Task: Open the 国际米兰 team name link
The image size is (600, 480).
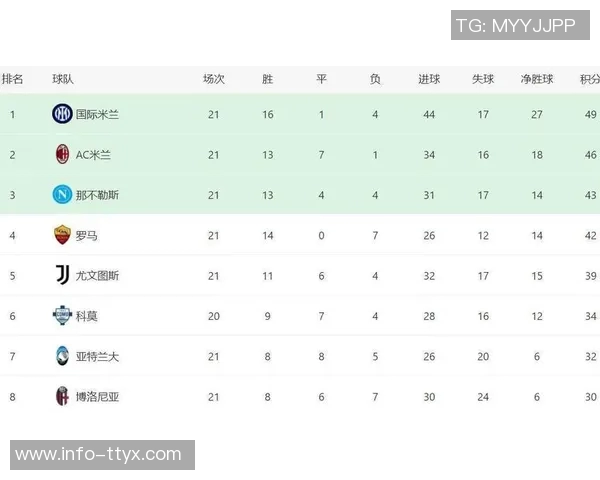Action: click(x=97, y=115)
